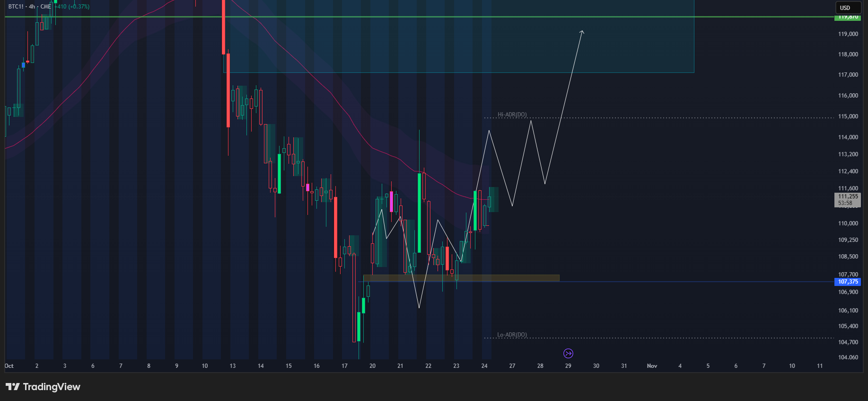Click the 104,700 price scale value
Screen dimensions: 868x401
(848, 342)
